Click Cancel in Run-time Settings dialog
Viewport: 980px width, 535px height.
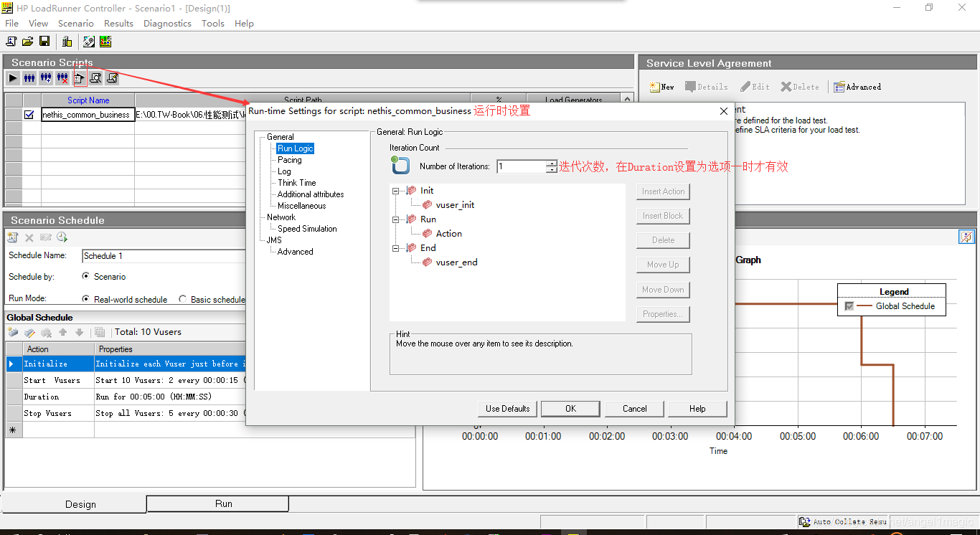634,409
